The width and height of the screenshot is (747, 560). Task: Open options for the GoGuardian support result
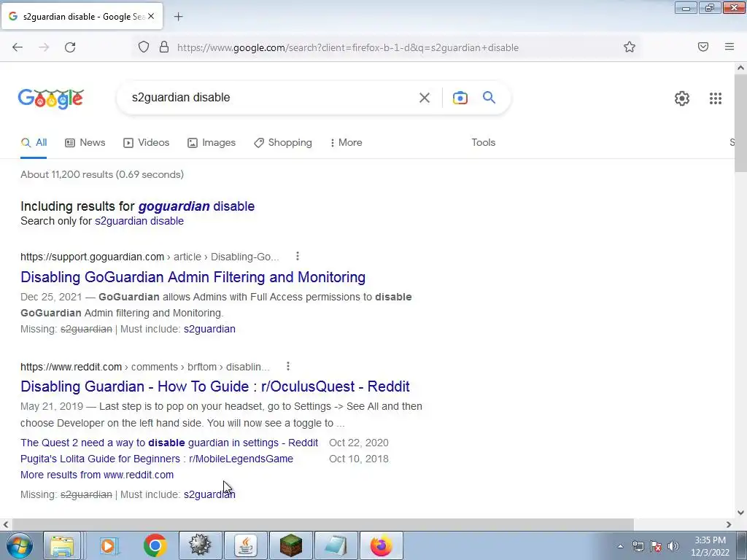[x=298, y=257]
